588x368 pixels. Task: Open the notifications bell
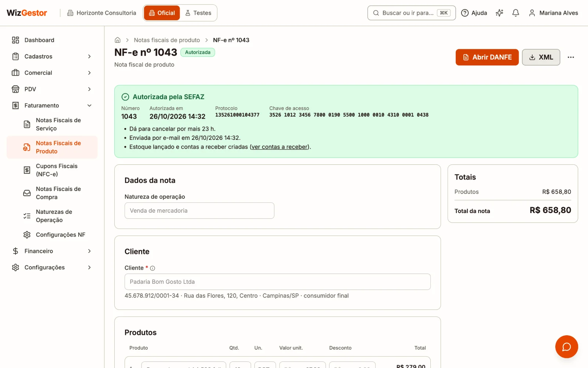[516, 13]
